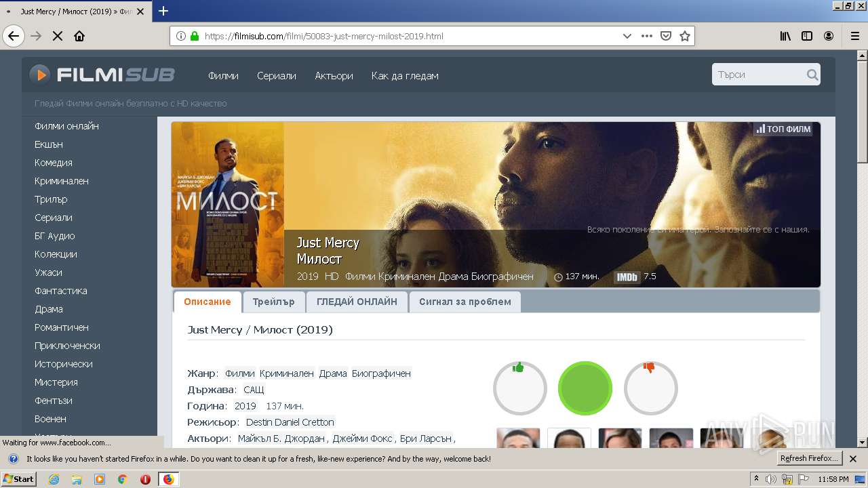Click the site search field
Image resolution: width=868 pixels, height=488 pixels.
point(759,75)
